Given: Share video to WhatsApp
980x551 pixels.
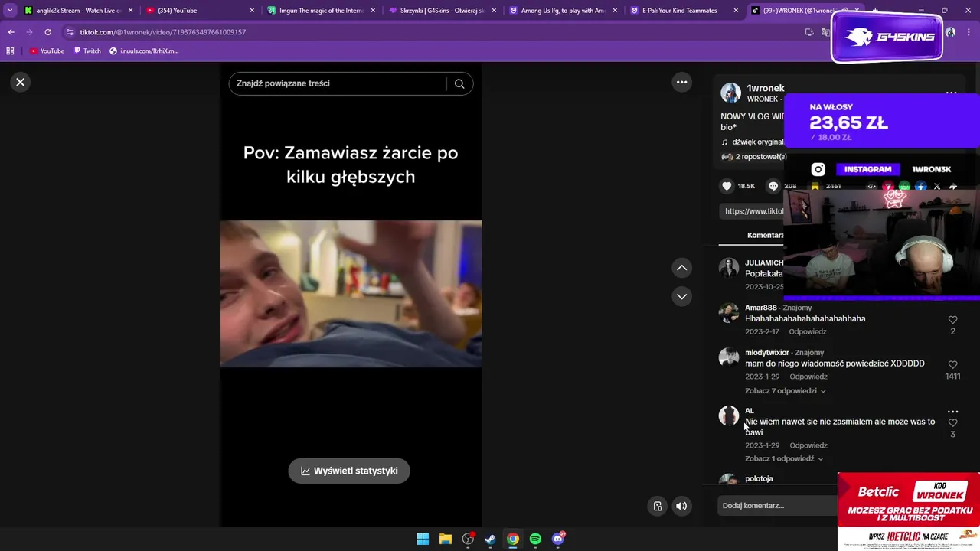Looking at the screenshot, I should click(x=904, y=186).
